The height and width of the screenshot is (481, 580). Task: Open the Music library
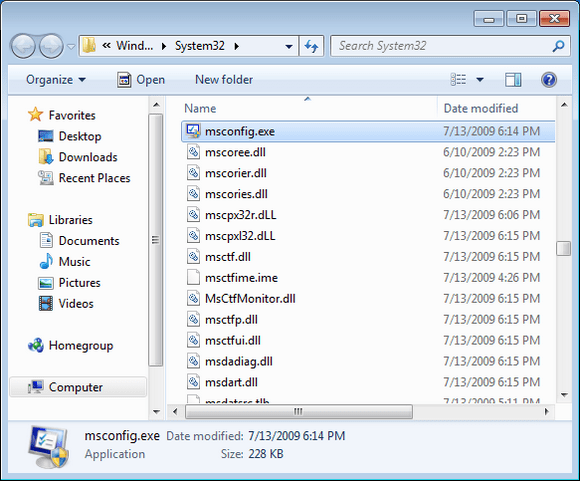point(65,262)
